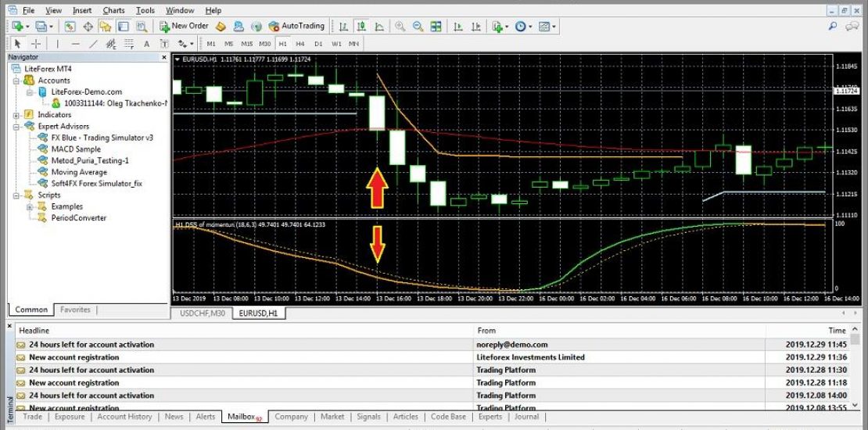This screenshot has height=430, width=868.
Task: Close the Navigator panel
Action: pos(164,57)
